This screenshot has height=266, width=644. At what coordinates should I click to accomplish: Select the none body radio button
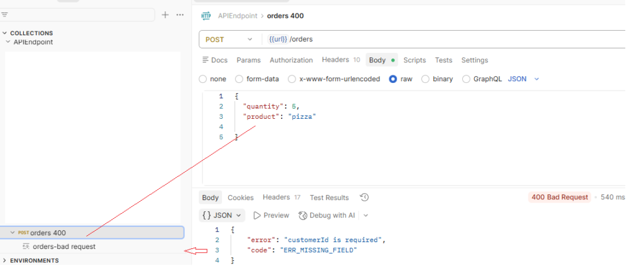[x=203, y=79]
